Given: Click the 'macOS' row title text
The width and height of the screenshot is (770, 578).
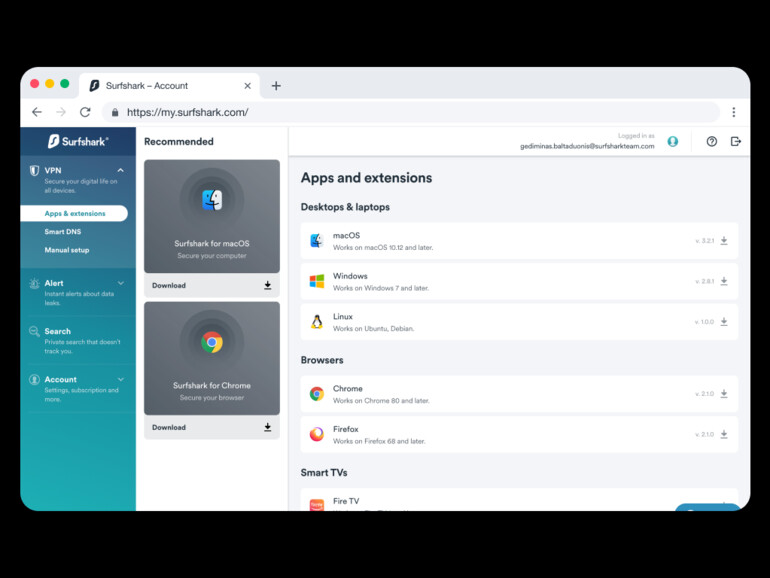Looking at the screenshot, I should coord(346,236).
